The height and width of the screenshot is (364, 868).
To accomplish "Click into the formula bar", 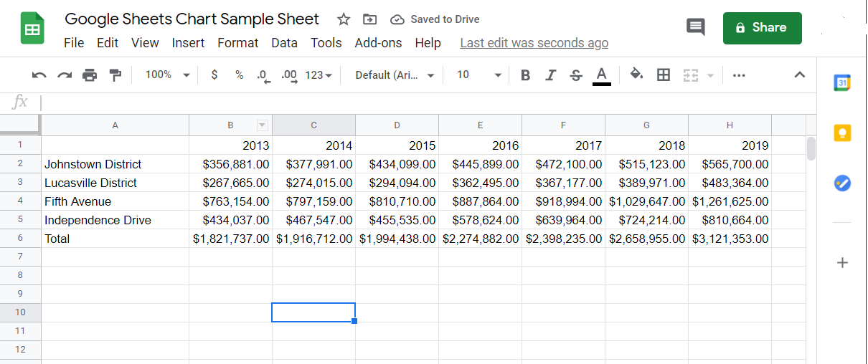I will click(x=427, y=102).
